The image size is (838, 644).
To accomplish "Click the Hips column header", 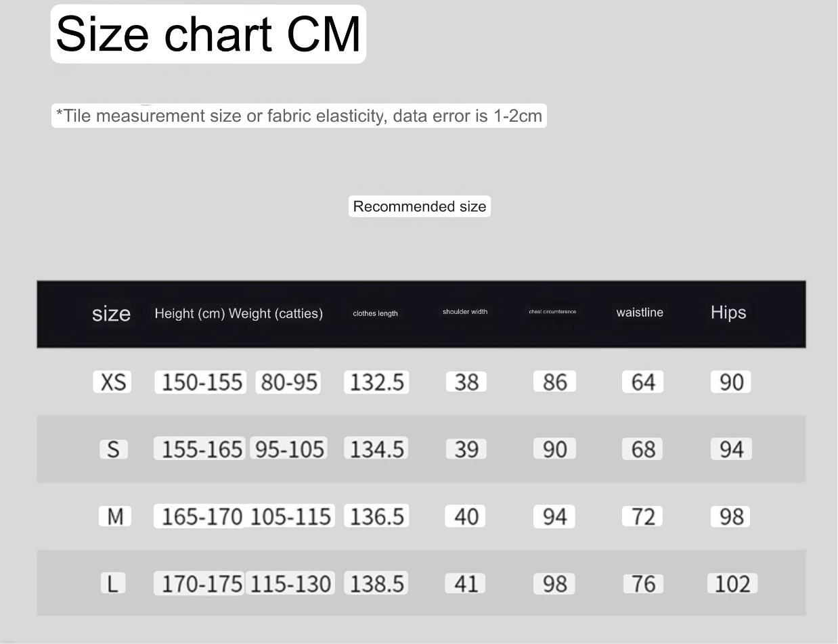I will point(728,313).
